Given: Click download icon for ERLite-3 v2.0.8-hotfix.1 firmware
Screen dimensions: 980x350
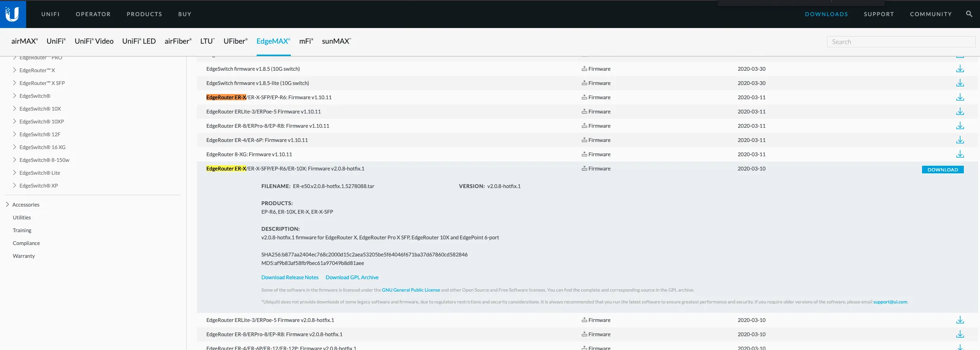Looking at the screenshot, I should pyautogui.click(x=960, y=320).
